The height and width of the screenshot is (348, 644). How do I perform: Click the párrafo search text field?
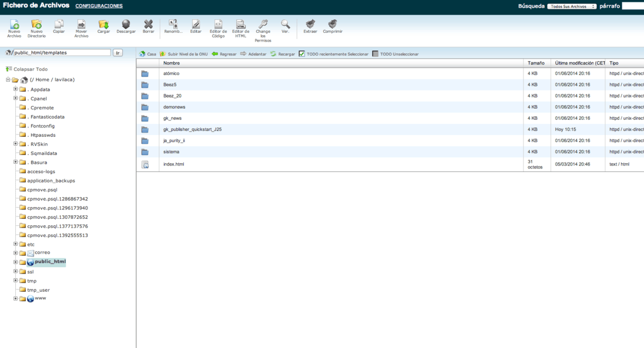pyautogui.click(x=633, y=6)
